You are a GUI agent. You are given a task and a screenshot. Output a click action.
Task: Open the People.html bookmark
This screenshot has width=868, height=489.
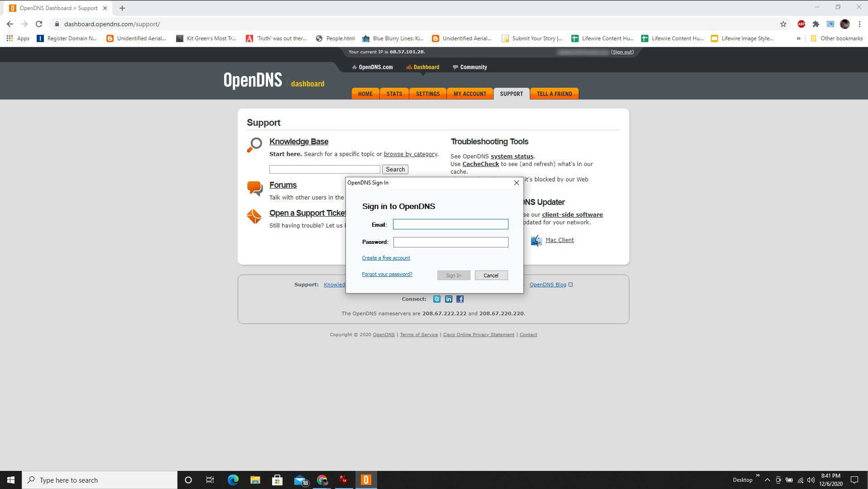tap(335, 38)
